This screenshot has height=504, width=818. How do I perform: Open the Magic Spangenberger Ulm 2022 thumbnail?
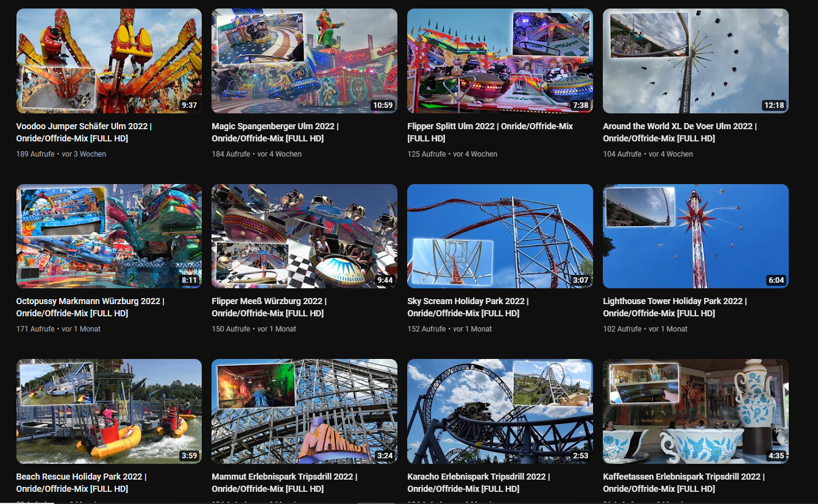pos(304,61)
